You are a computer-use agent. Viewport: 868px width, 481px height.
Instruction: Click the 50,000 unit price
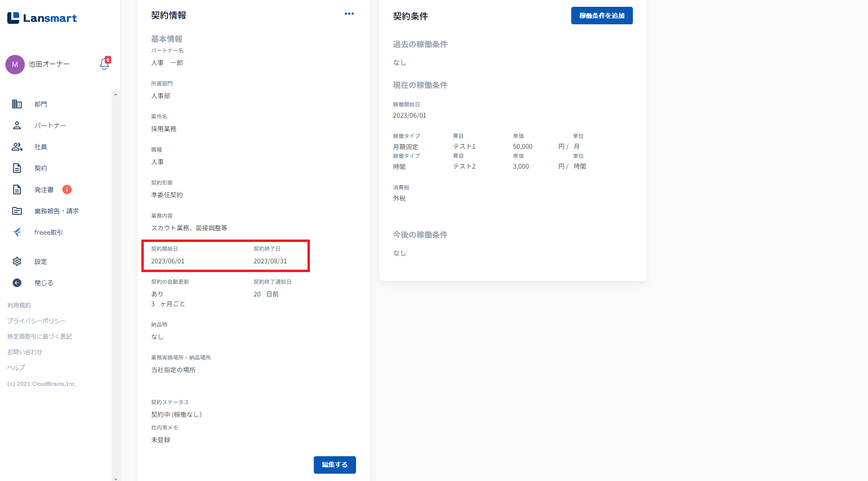tap(523, 146)
